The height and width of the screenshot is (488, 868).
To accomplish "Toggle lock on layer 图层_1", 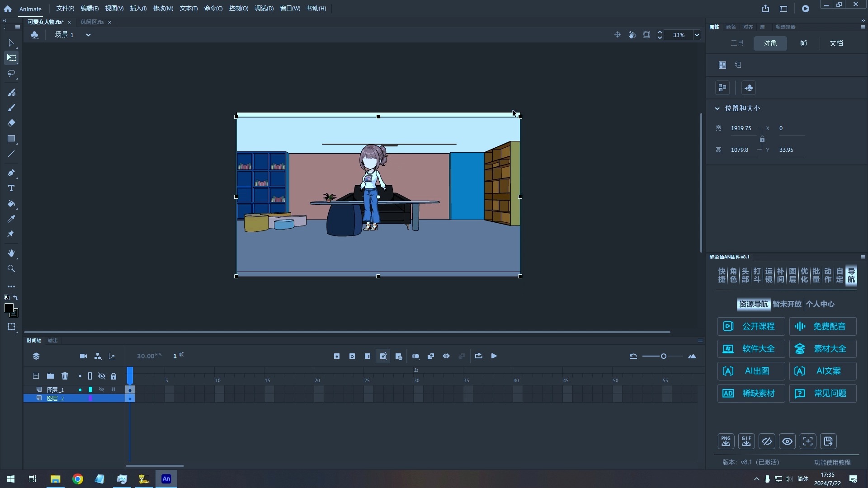I will [x=113, y=389].
